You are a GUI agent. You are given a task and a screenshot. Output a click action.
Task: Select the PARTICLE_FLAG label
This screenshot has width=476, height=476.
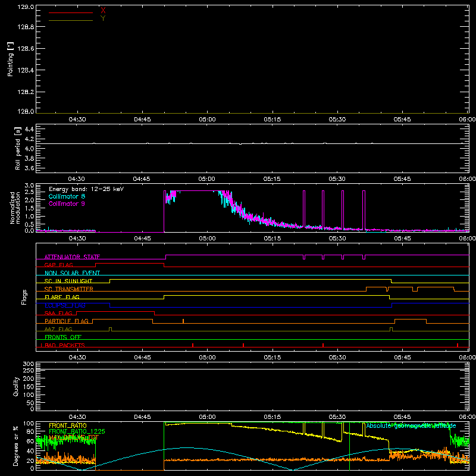tap(67, 321)
